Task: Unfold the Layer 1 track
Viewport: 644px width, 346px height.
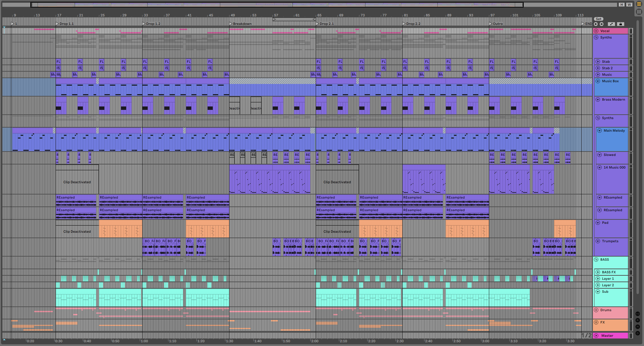Action: click(598, 279)
